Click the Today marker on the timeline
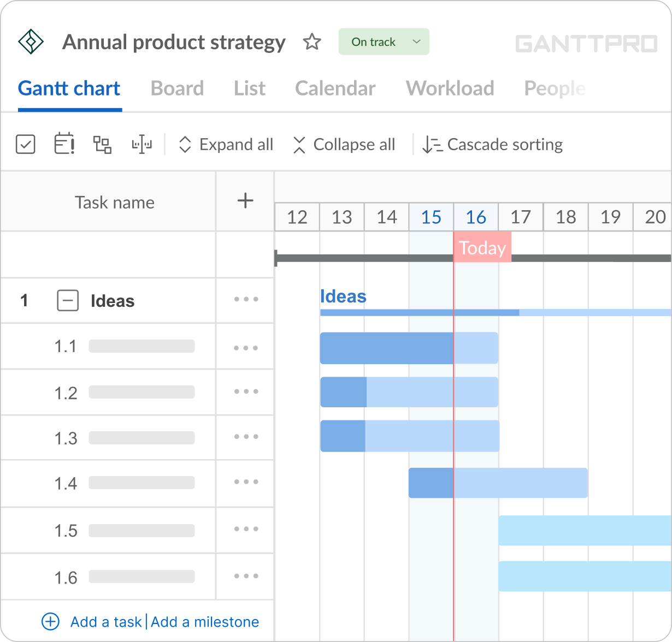 pyautogui.click(x=482, y=248)
